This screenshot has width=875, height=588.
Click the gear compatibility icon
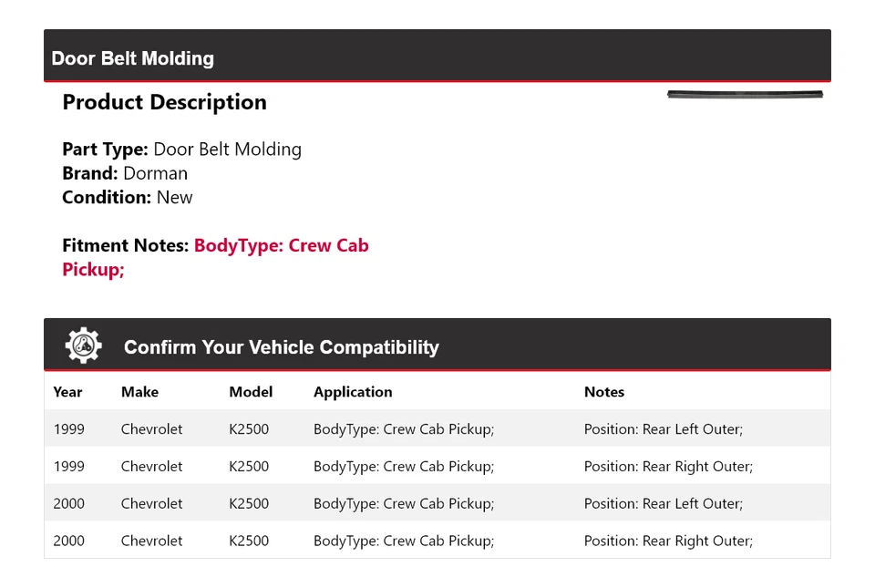[83, 346]
